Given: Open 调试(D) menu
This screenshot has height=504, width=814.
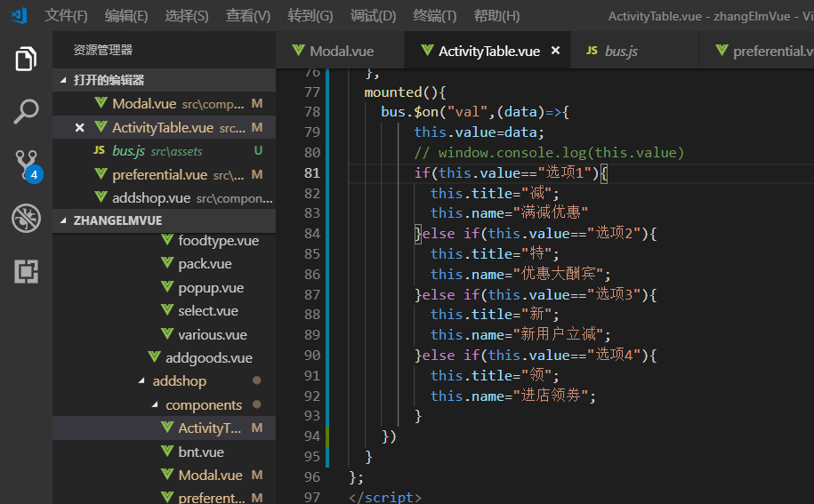Looking at the screenshot, I should tap(373, 16).
